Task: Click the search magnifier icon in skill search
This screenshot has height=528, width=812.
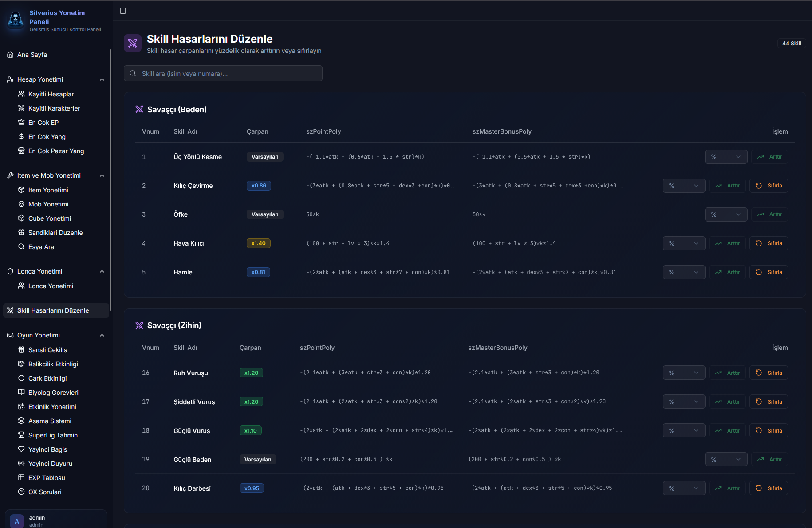Action: pyautogui.click(x=133, y=74)
